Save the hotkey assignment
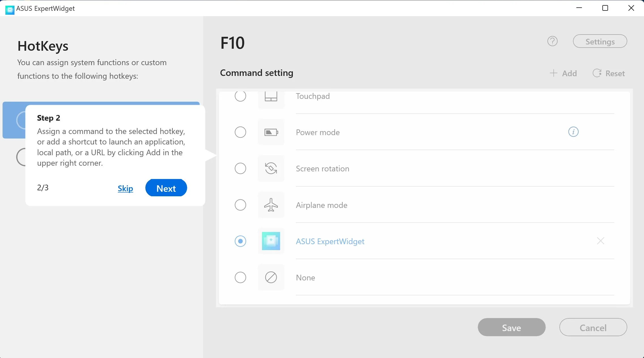This screenshot has height=358, width=644. [511, 327]
